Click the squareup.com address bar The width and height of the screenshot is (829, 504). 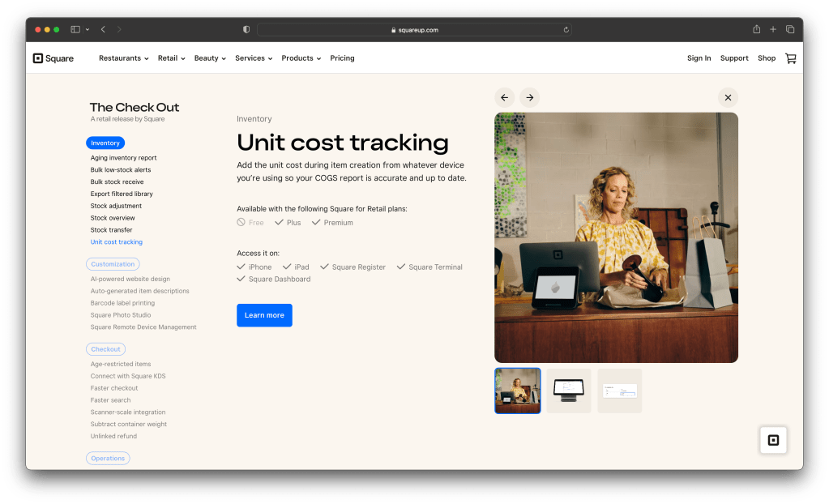(x=414, y=30)
